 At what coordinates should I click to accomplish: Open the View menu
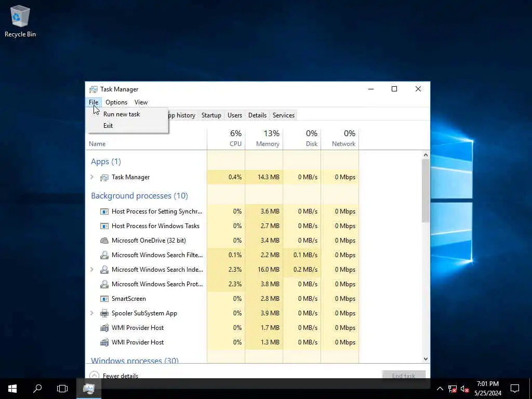(141, 102)
